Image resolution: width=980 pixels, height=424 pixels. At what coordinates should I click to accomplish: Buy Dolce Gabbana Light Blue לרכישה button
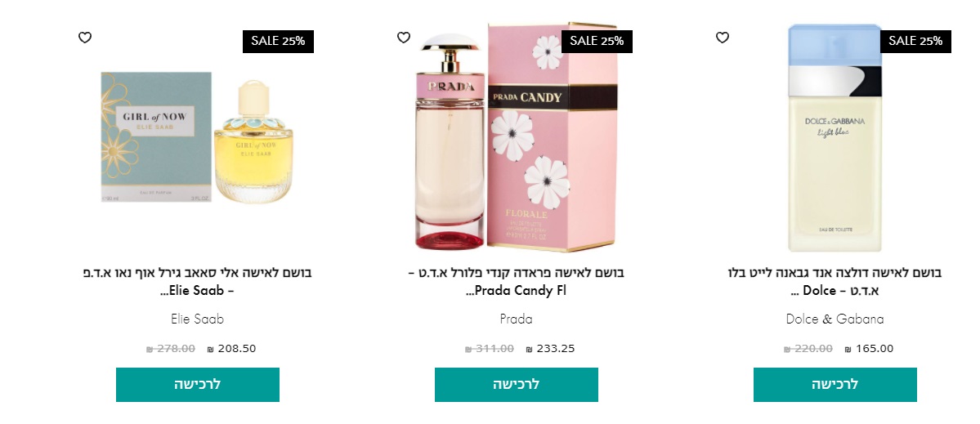835,385
